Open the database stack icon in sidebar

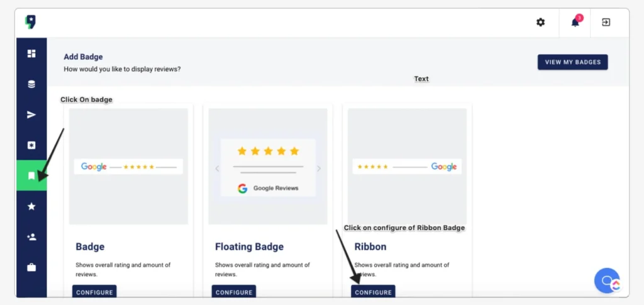click(31, 84)
